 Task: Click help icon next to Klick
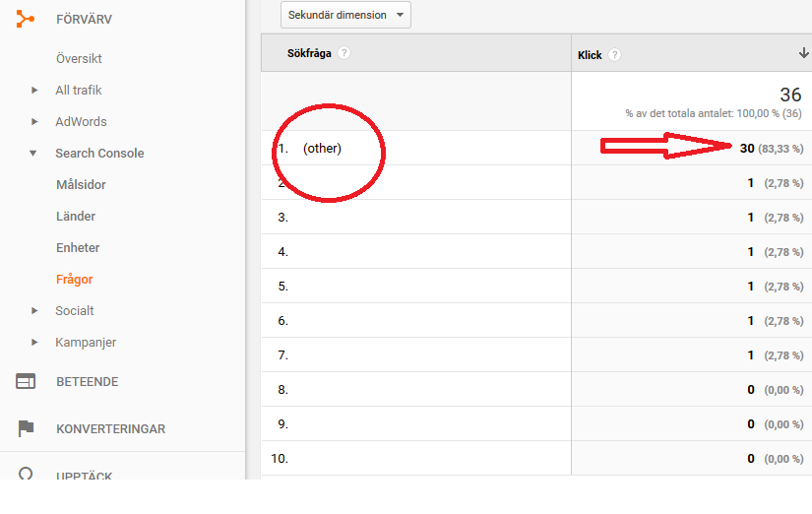coord(614,55)
